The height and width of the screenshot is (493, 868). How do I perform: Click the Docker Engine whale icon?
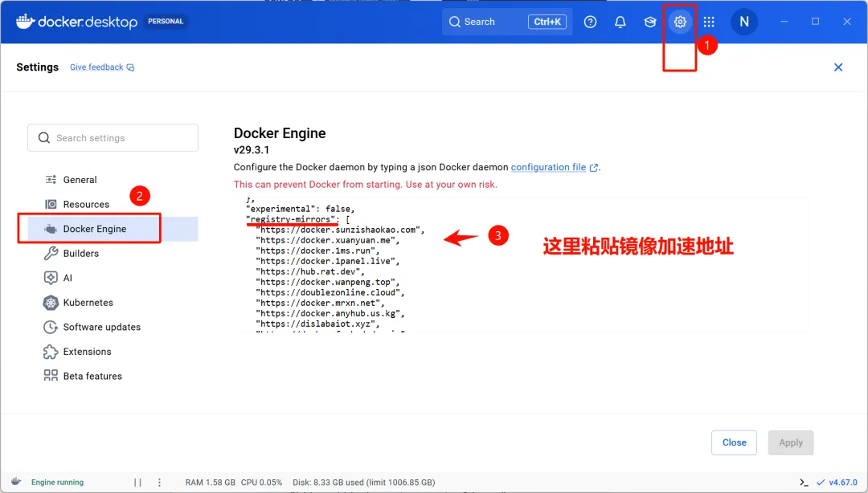(x=51, y=229)
